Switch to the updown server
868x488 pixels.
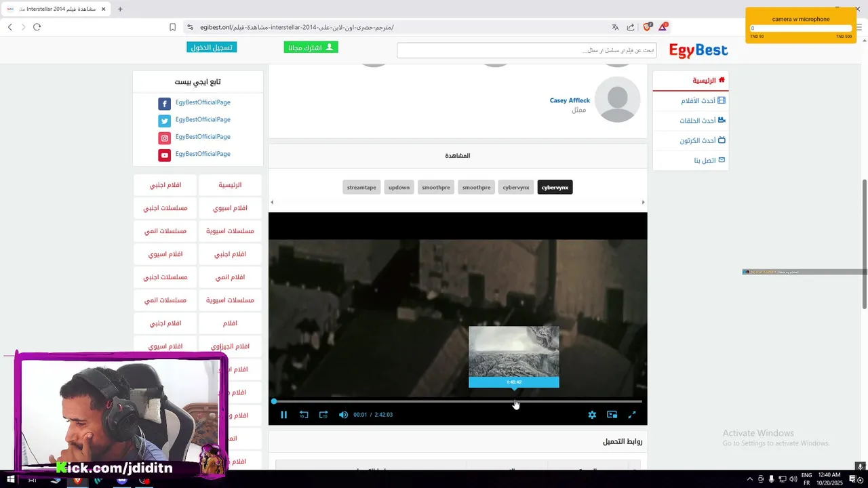[399, 187]
